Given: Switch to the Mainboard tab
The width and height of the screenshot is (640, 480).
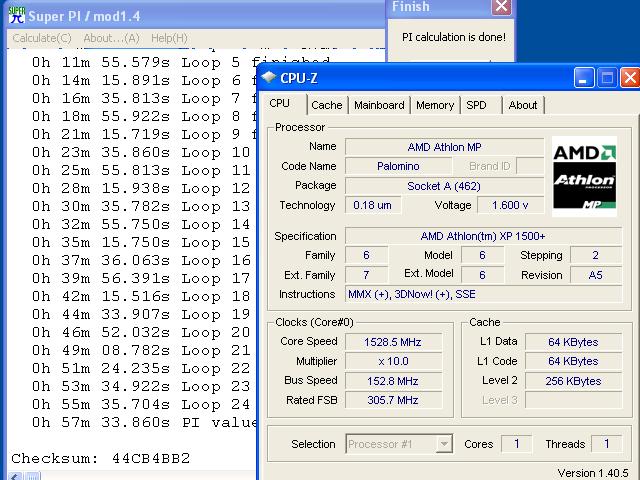Looking at the screenshot, I should point(379,105).
